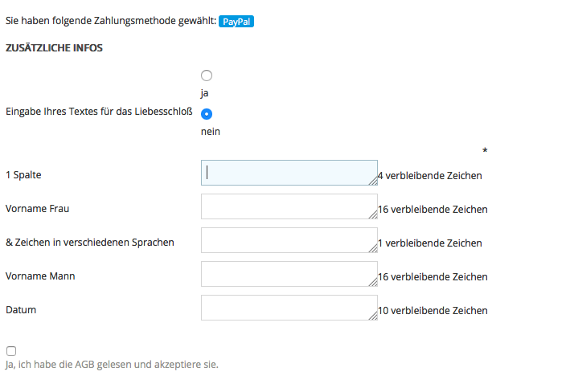
Task: Focus the 'Vorname Mann' text field
Action: pyautogui.click(x=289, y=274)
